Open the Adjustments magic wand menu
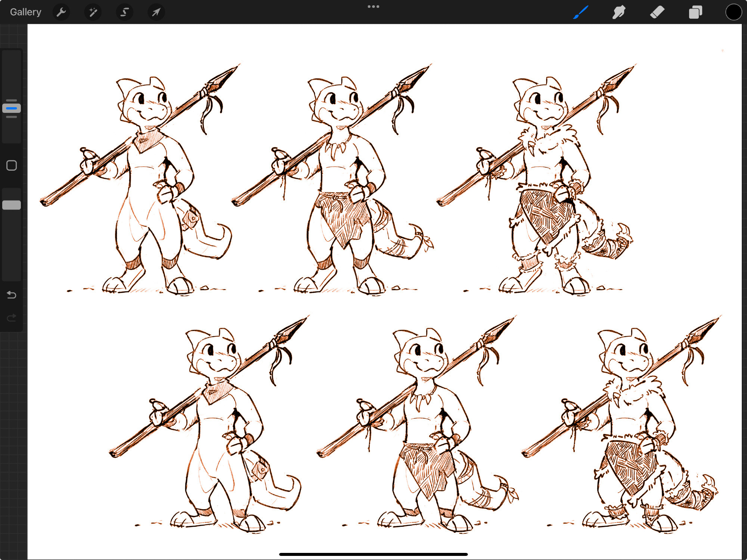This screenshot has width=747, height=560. pyautogui.click(x=93, y=12)
